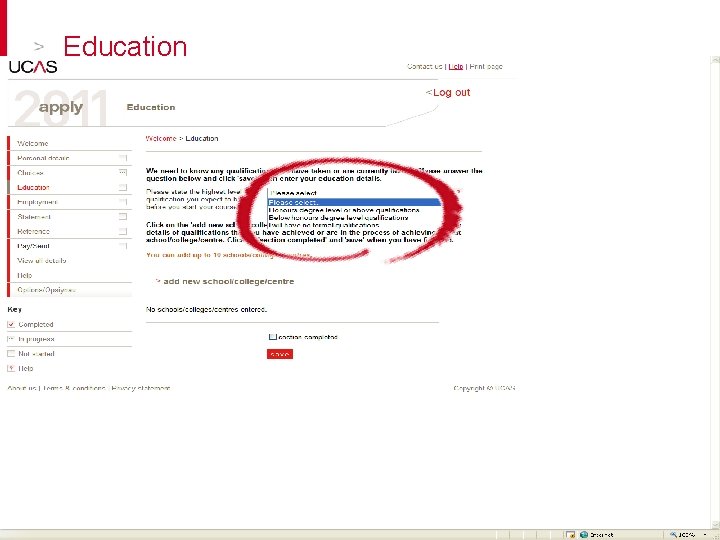Click status box beside Reference
The image size is (720, 540).
[123, 231]
